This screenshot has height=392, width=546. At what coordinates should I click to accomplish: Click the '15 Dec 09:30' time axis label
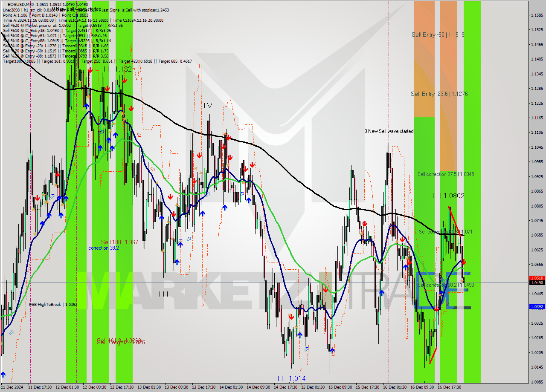click(x=340, y=387)
